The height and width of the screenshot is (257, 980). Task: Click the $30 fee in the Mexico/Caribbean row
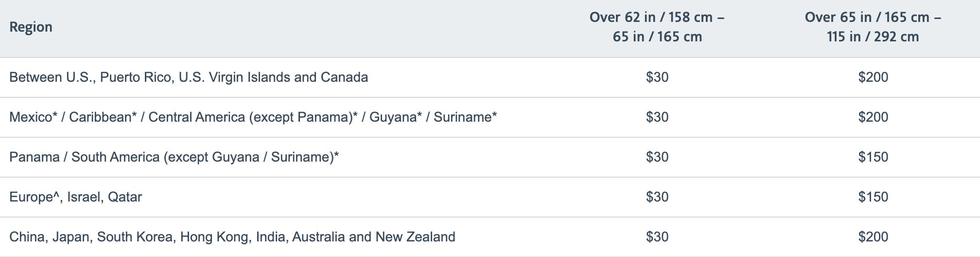[x=657, y=117]
